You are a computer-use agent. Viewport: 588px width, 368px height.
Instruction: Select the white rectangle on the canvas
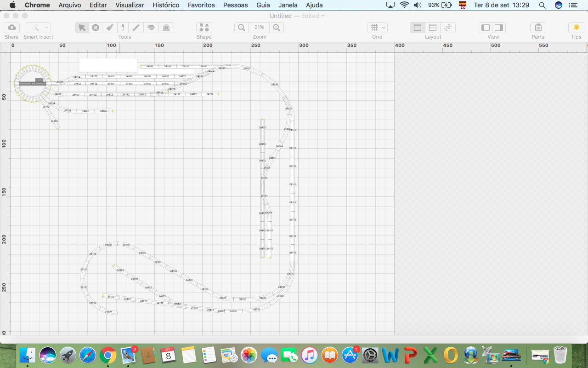pyautogui.click(x=108, y=65)
